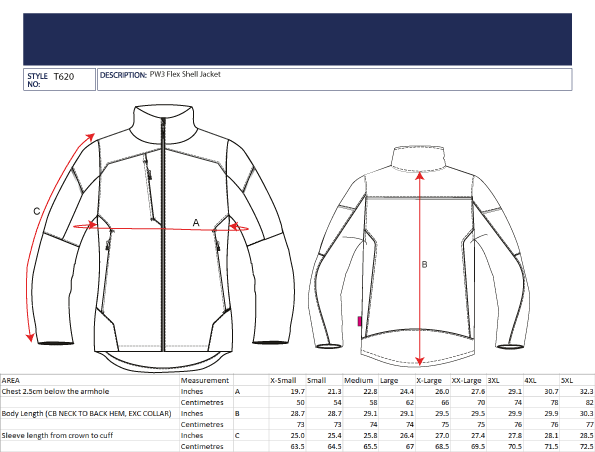
Task: Select the Measurement column header
Action: [205, 380]
